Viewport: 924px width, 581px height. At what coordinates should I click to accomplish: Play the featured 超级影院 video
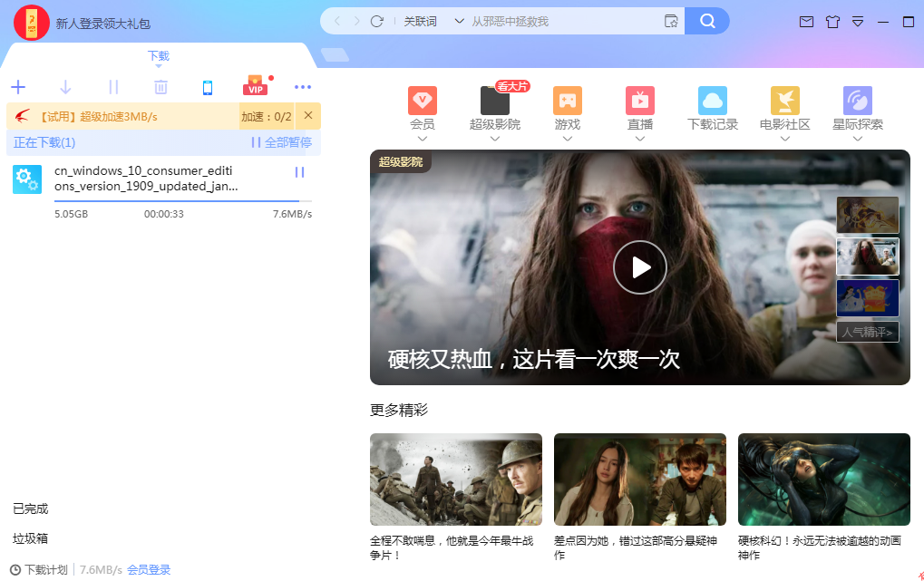pos(639,267)
